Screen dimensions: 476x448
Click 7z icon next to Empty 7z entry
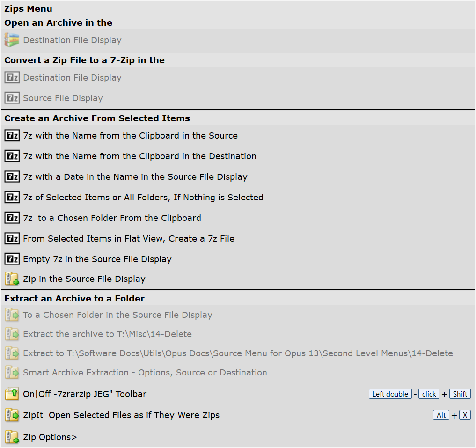click(x=12, y=259)
